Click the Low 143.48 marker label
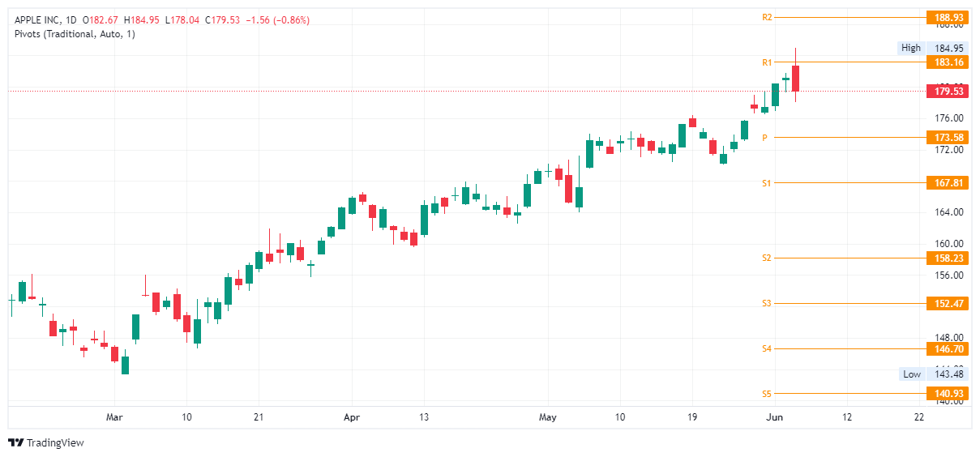Screen dimensions: 980x457 [934, 374]
